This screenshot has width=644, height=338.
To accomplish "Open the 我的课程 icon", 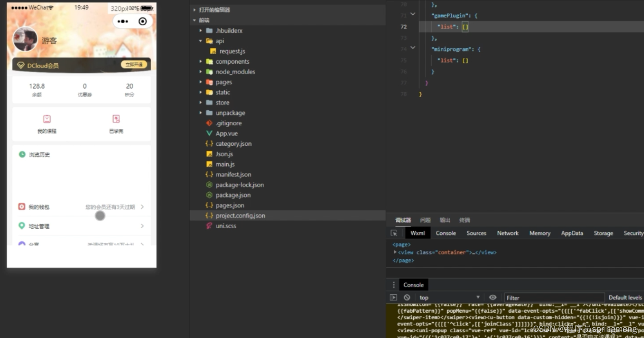I will [47, 119].
